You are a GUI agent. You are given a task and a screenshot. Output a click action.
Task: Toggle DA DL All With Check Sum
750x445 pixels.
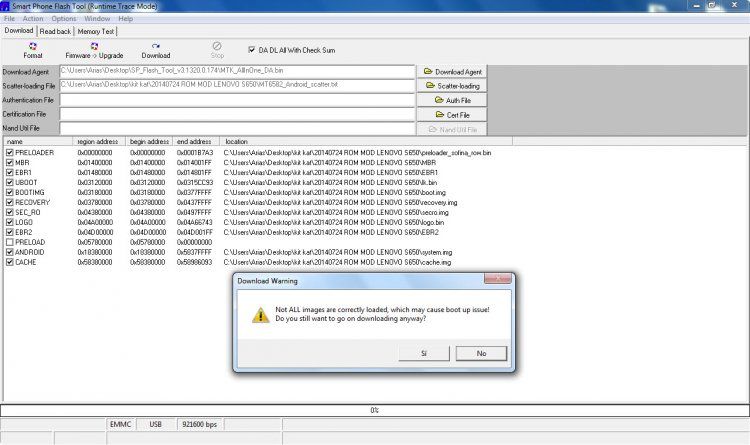click(252, 49)
